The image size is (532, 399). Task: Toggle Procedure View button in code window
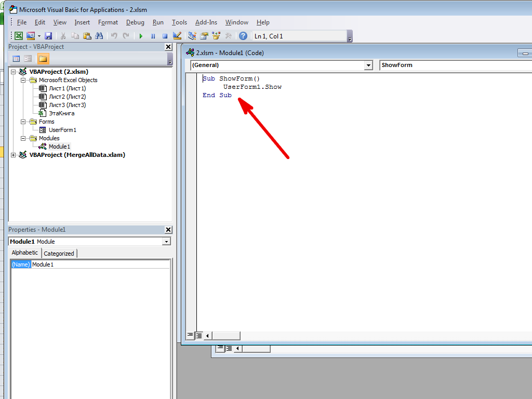point(190,336)
